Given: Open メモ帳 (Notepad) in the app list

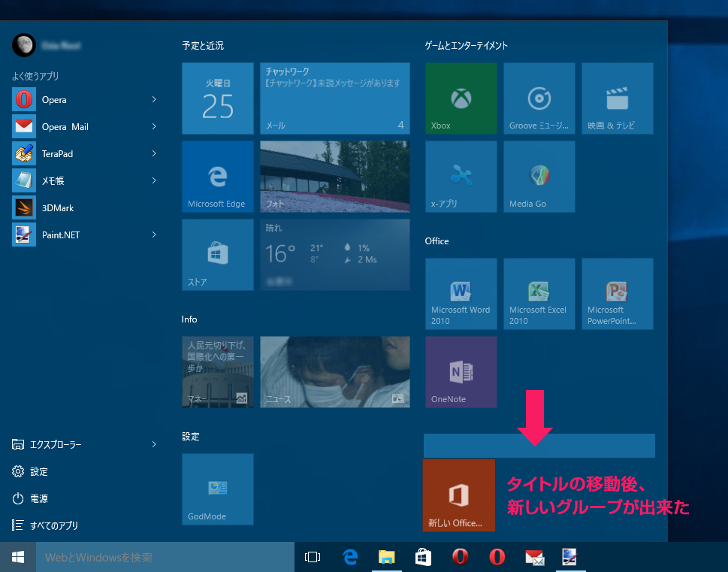Looking at the screenshot, I should [83, 180].
